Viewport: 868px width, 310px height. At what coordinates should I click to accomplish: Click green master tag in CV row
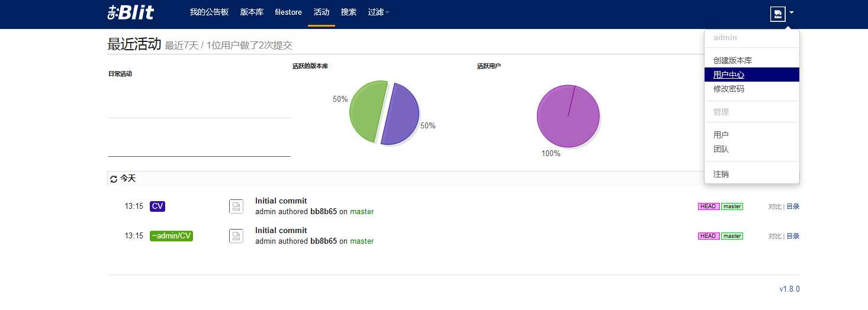pos(732,206)
